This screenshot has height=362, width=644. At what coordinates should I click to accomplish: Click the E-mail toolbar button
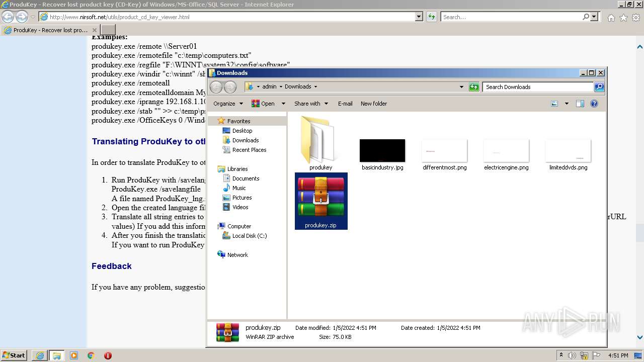tap(345, 104)
